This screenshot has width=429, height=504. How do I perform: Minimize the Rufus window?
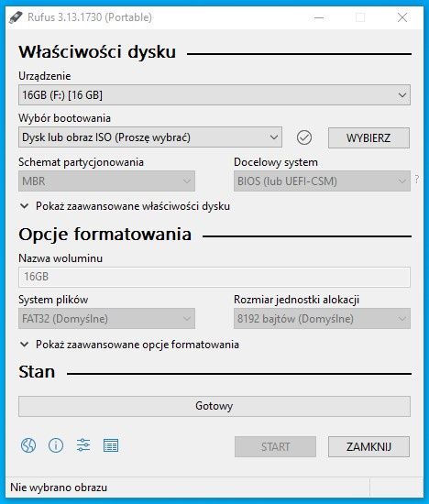(x=319, y=17)
